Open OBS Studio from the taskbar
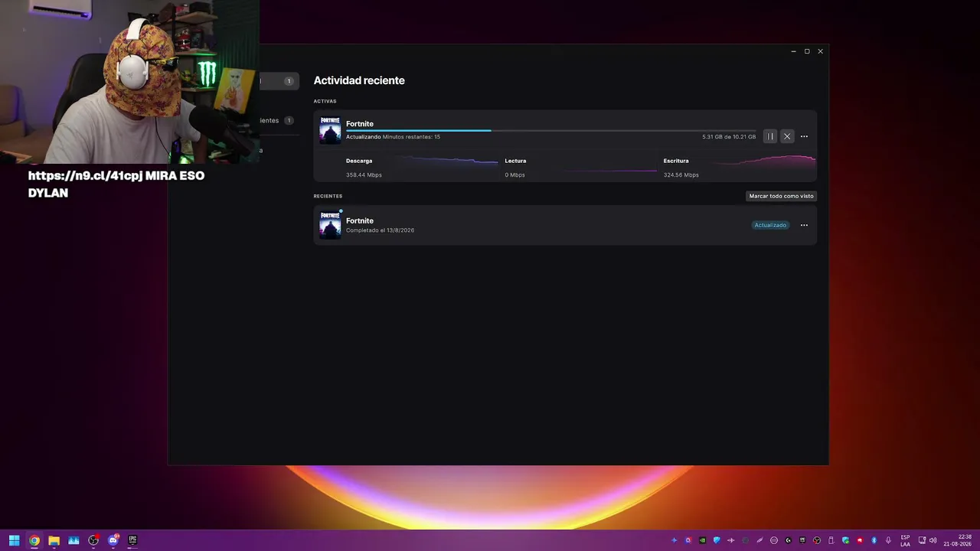Screen dimensions: 980x551 click(x=93, y=540)
